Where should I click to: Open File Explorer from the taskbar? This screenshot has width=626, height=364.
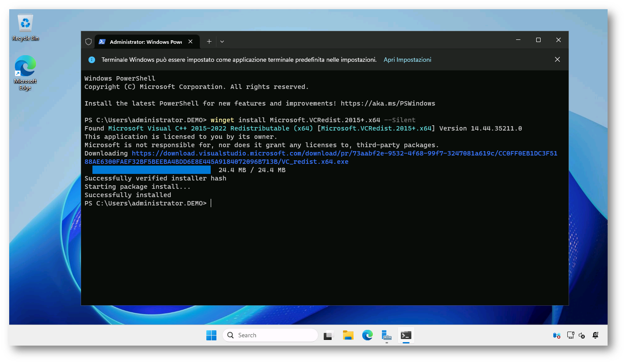[348, 335]
